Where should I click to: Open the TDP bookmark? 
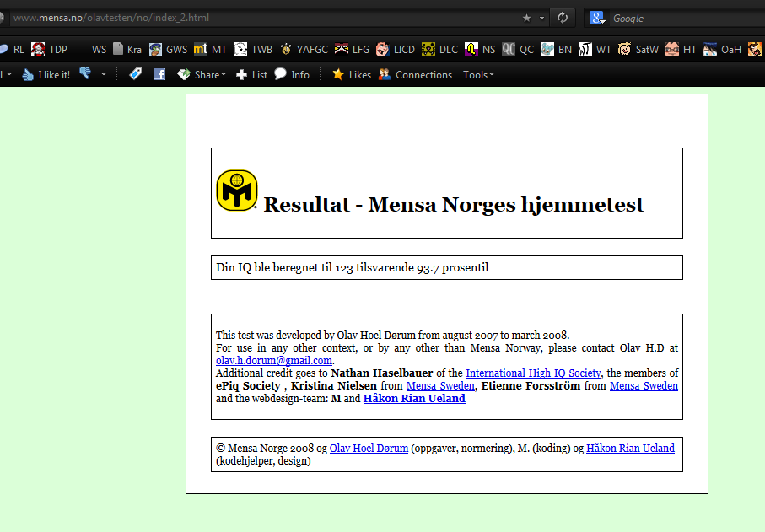tap(49, 49)
